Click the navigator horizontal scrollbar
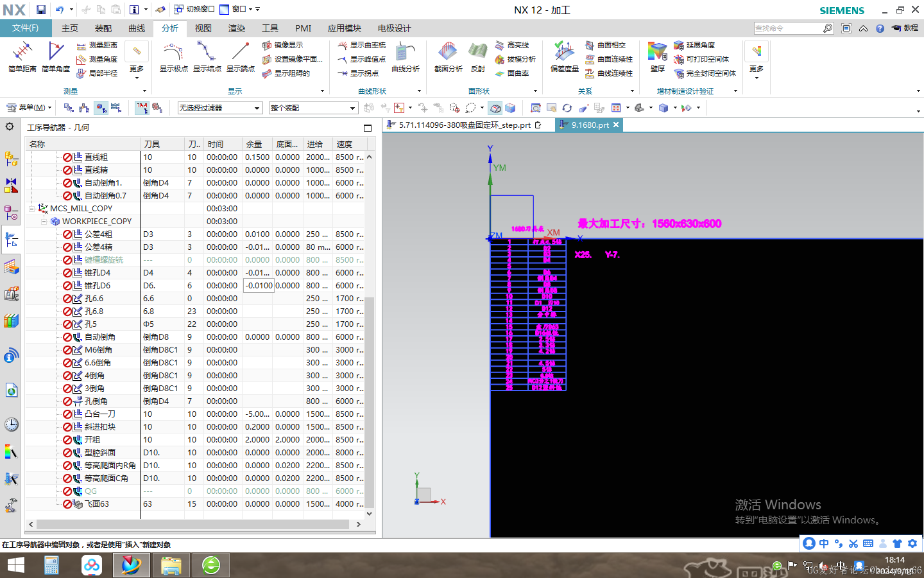 (193, 524)
